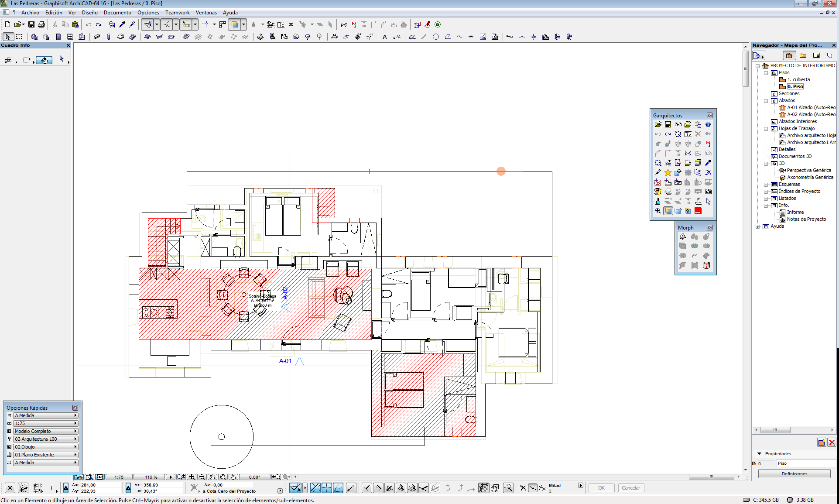Select the Arrow selection tool
This screenshot has width=839, height=504.
[x=7, y=37]
